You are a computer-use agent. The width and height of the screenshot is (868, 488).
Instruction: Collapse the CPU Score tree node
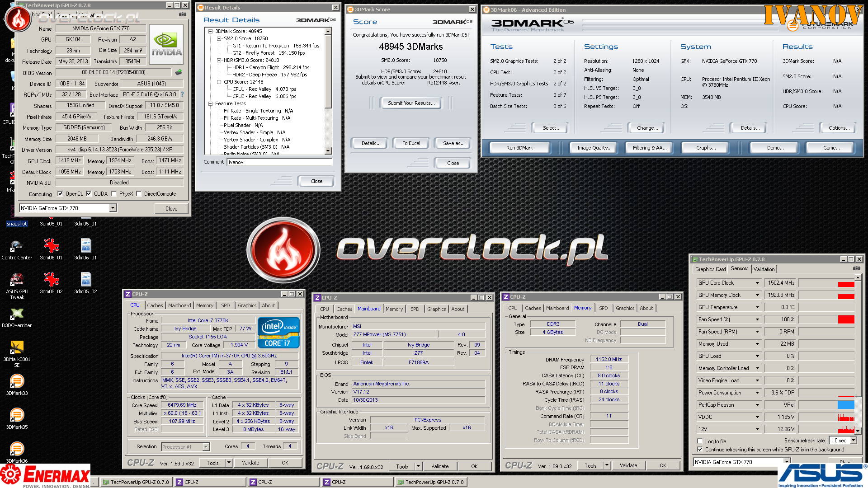[x=219, y=82]
